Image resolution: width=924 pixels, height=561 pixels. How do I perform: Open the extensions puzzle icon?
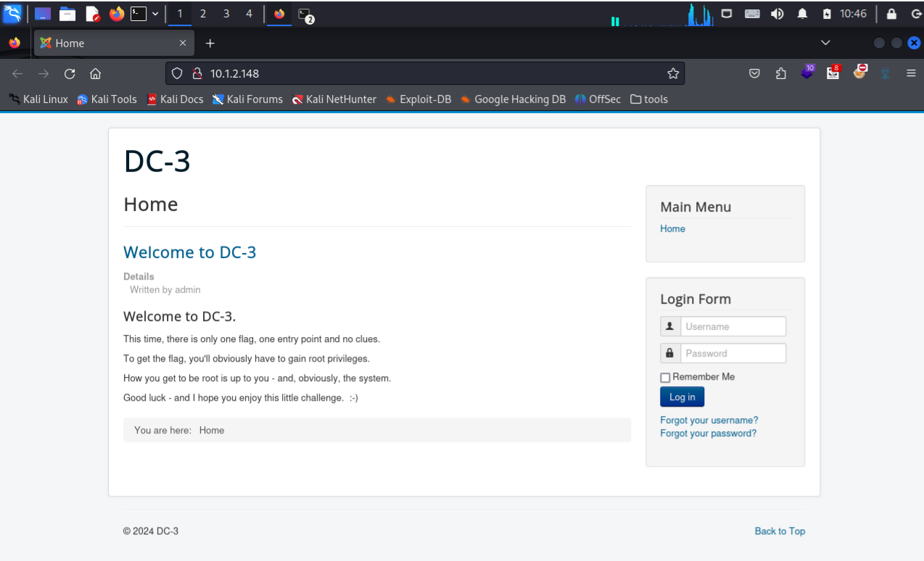click(780, 73)
